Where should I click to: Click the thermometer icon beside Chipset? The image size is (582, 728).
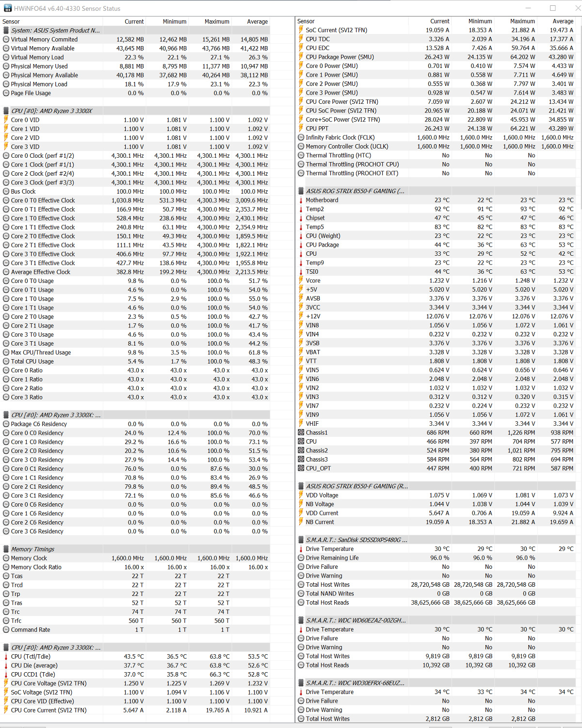pos(301,218)
